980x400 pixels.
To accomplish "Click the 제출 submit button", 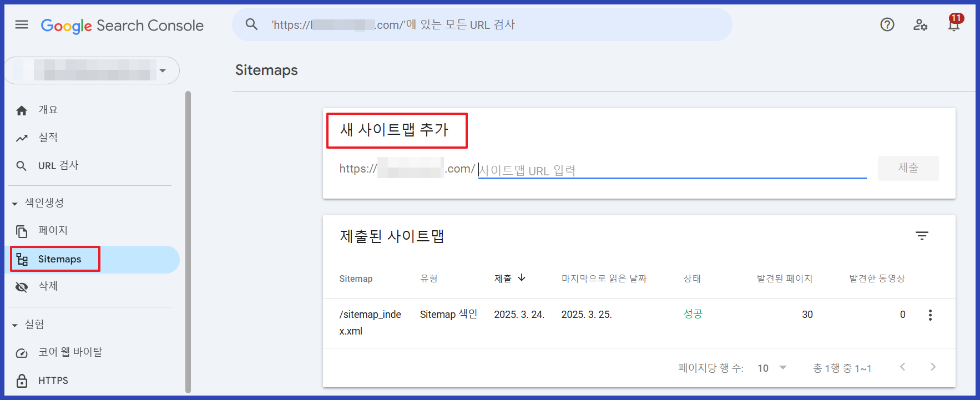I will tap(908, 168).
